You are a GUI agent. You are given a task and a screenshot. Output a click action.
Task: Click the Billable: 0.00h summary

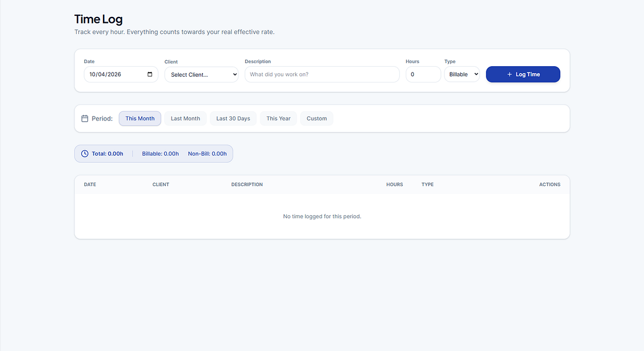click(160, 153)
